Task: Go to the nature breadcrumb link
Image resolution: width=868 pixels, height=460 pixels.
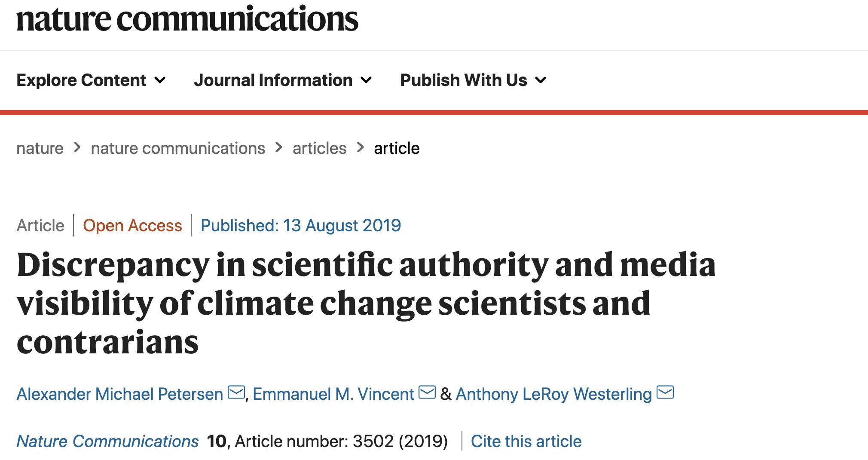Action: pos(40,148)
